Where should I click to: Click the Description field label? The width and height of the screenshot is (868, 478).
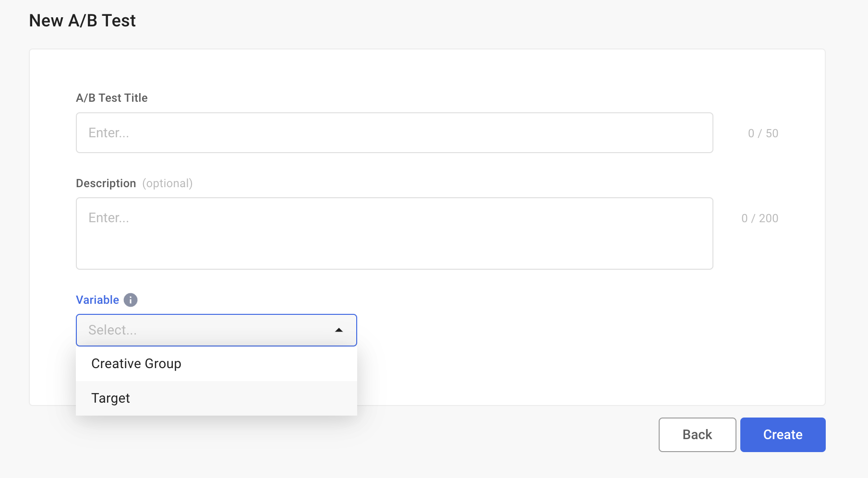(106, 183)
